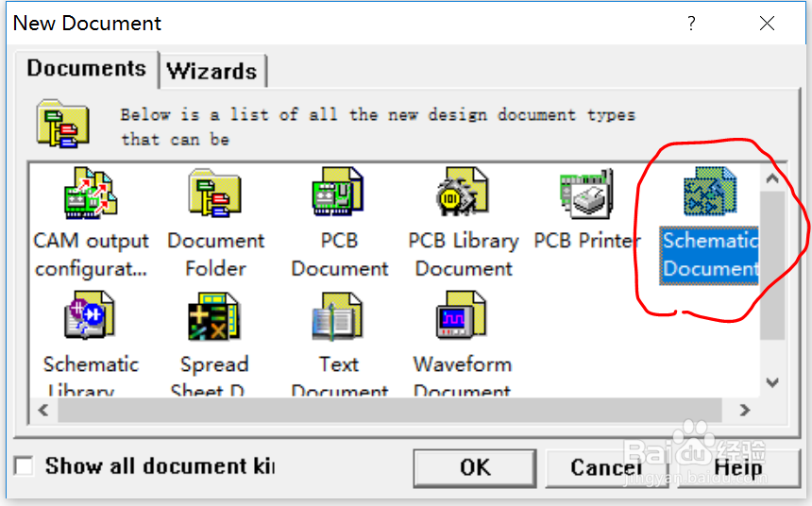This screenshot has width=812, height=506.
Task: Click the 'PCB Printer' label text
Action: (x=587, y=241)
